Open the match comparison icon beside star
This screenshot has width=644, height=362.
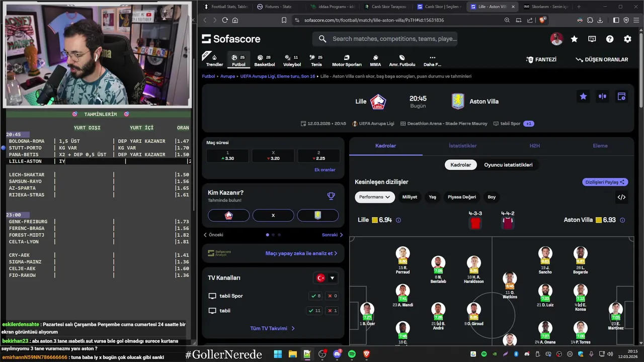point(602,97)
